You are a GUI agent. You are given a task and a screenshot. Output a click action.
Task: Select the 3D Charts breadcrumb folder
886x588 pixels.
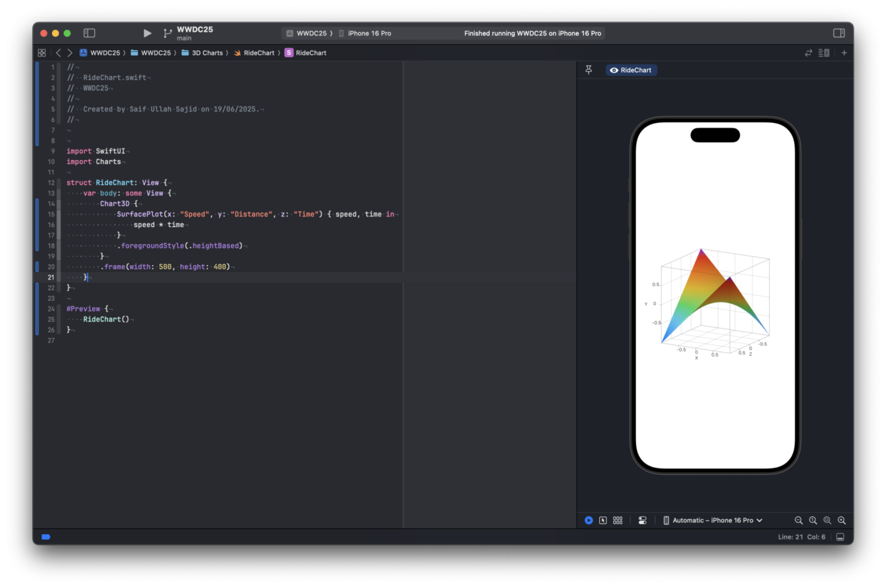tap(206, 53)
